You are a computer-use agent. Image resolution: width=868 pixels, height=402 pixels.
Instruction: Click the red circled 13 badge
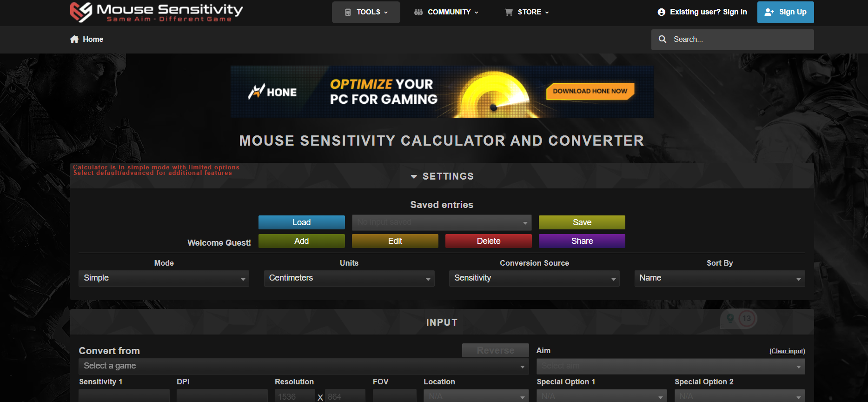pyautogui.click(x=747, y=318)
